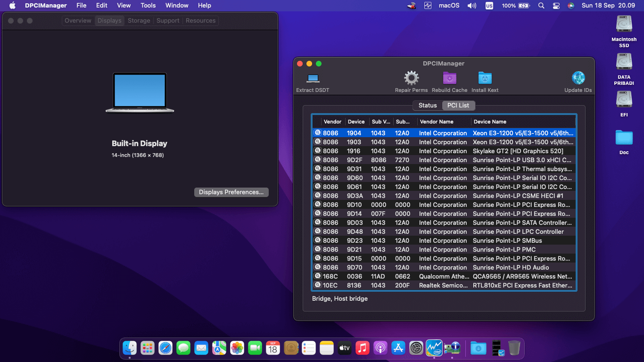Select Sunrise Point-LP SMBus row
644x362 pixels.
tap(444, 240)
